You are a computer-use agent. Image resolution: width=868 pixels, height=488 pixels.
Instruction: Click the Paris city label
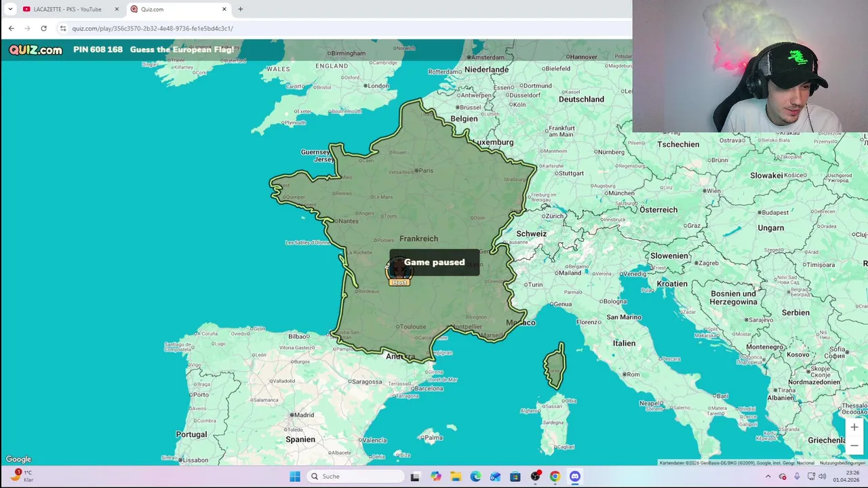pos(425,170)
